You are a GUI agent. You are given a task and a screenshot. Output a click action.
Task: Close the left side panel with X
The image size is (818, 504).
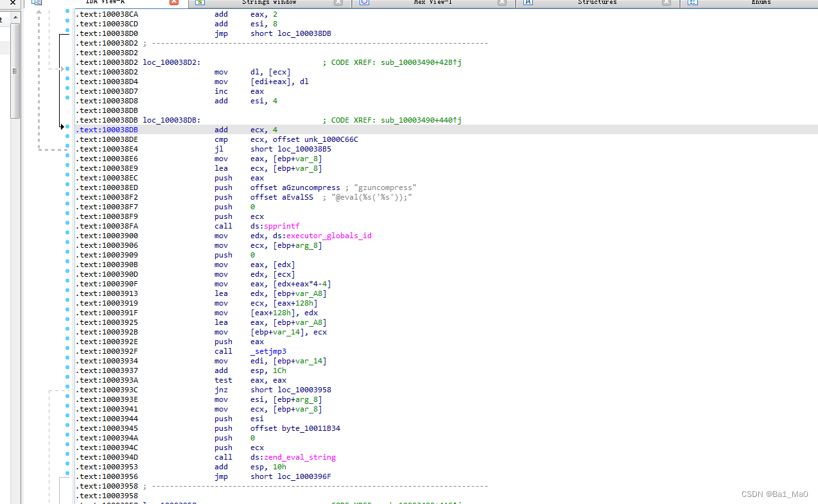[13, 3]
